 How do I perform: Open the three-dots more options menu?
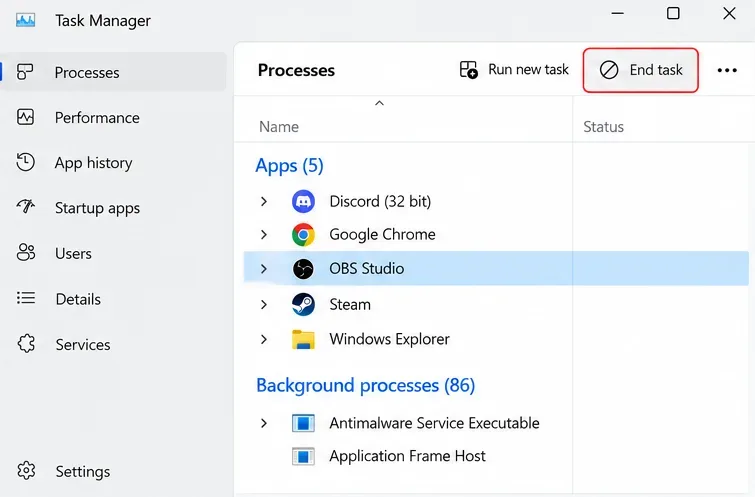point(727,70)
